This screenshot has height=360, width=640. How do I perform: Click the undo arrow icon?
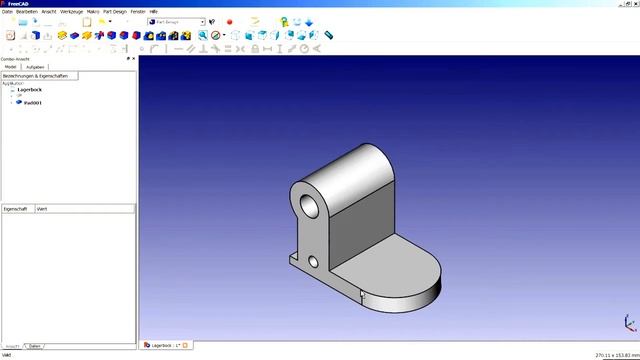point(102,21)
